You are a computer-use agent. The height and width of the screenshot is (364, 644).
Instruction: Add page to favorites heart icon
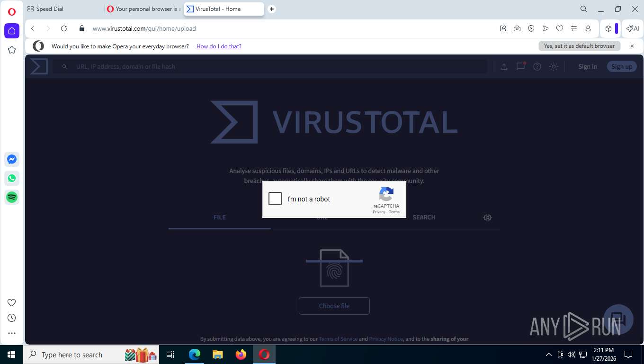pyautogui.click(x=560, y=28)
